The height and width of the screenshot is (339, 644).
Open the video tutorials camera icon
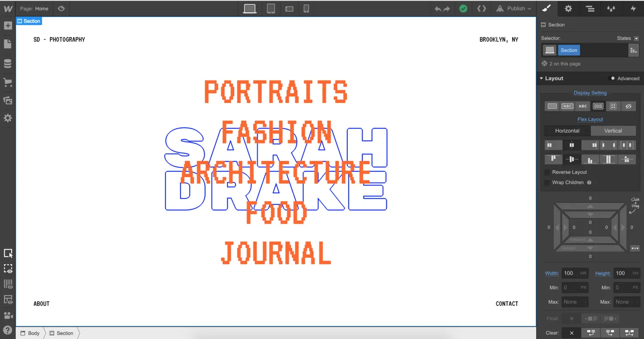pyautogui.click(x=8, y=315)
